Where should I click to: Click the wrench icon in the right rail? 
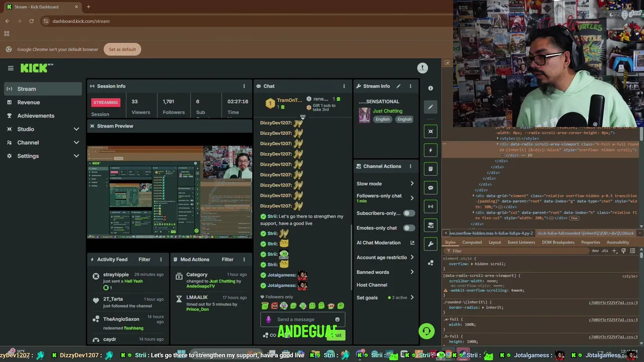[x=431, y=244]
